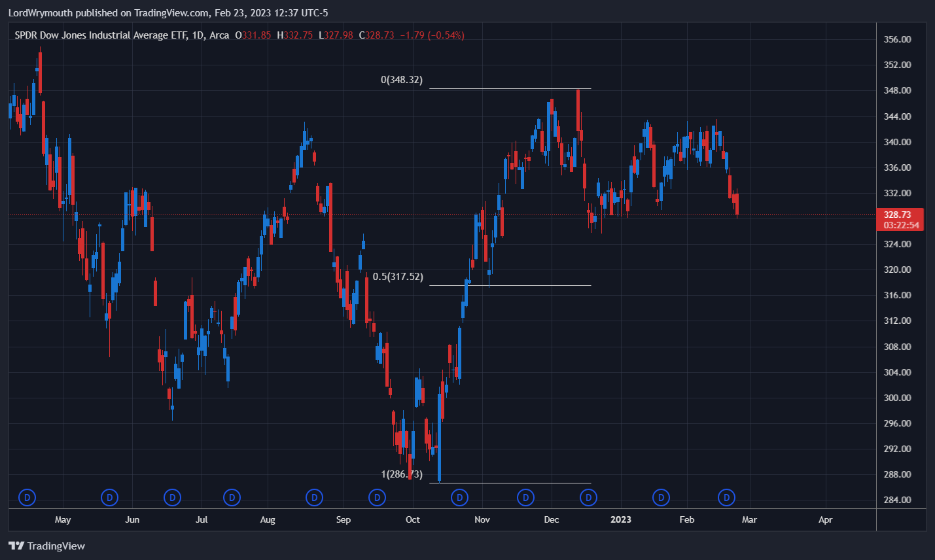The image size is (935, 560).
Task: Click 312.00 on the price axis
Action: (897, 321)
